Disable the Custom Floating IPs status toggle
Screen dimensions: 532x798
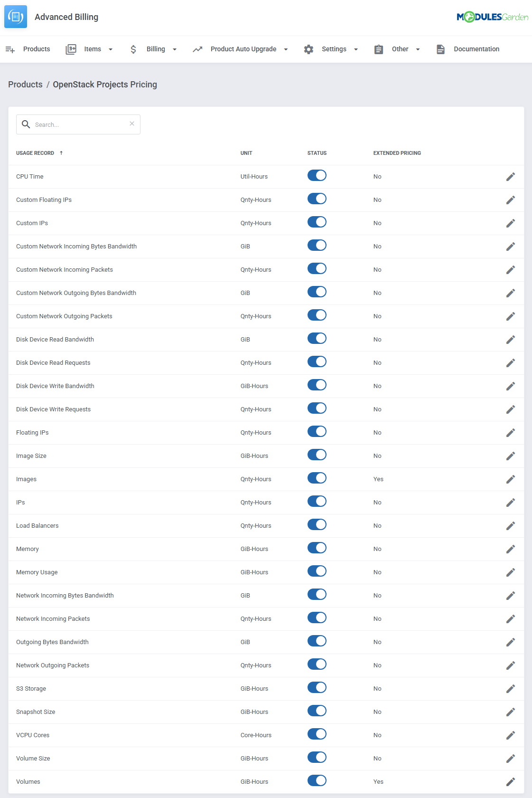pyautogui.click(x=317, y=199)
